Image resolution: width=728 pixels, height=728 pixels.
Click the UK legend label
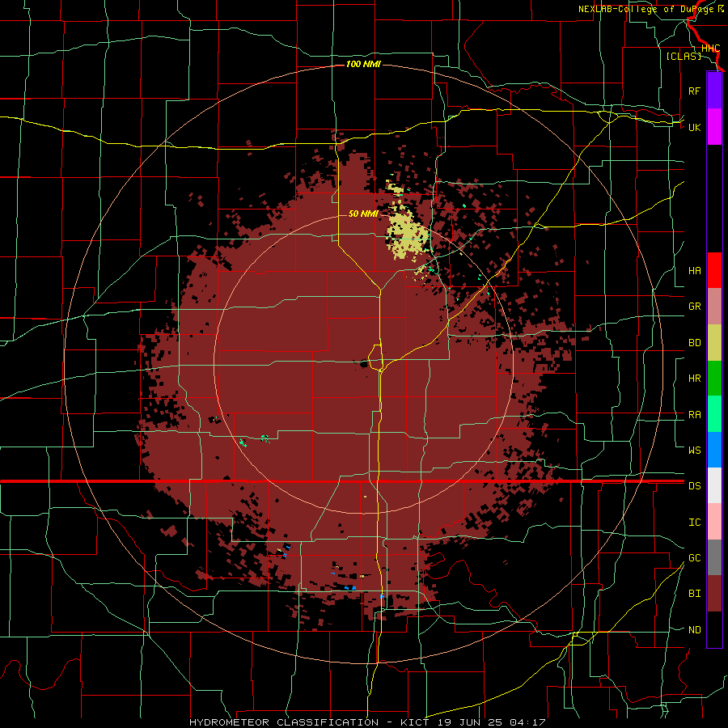pyautogui.click(x=695, y=127)
